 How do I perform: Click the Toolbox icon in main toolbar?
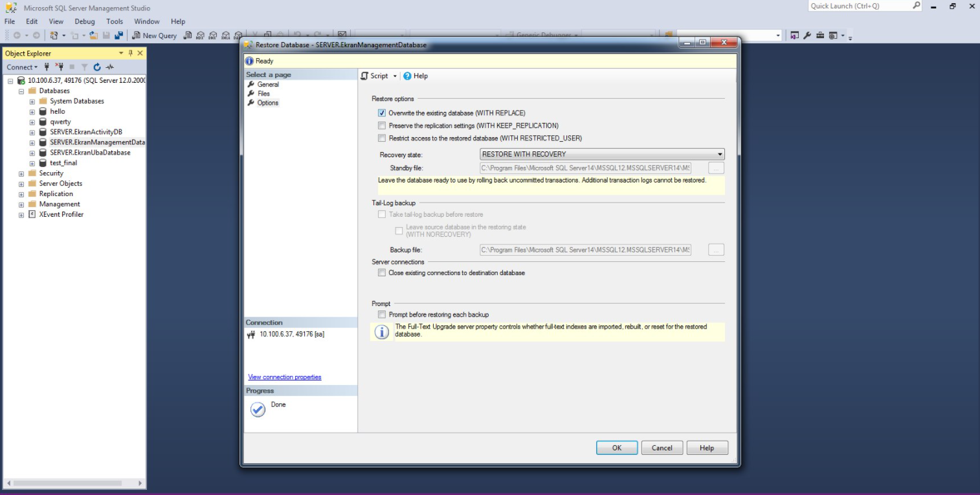[x=820, y=36]
